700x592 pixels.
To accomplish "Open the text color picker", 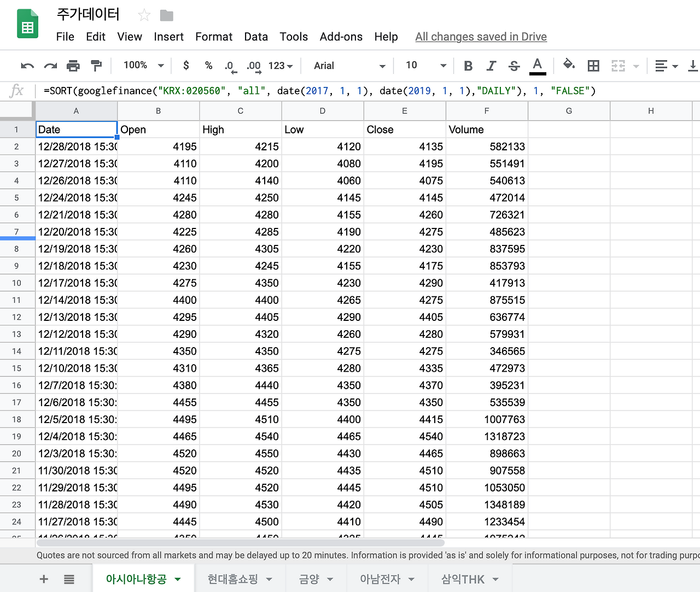I will click(x=538, y=66).
